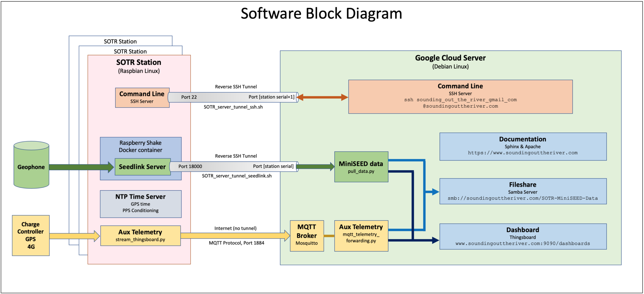Expand the Google Cloud Server group
The width and height of the screenshot is (644, 294).
[450, 58]
